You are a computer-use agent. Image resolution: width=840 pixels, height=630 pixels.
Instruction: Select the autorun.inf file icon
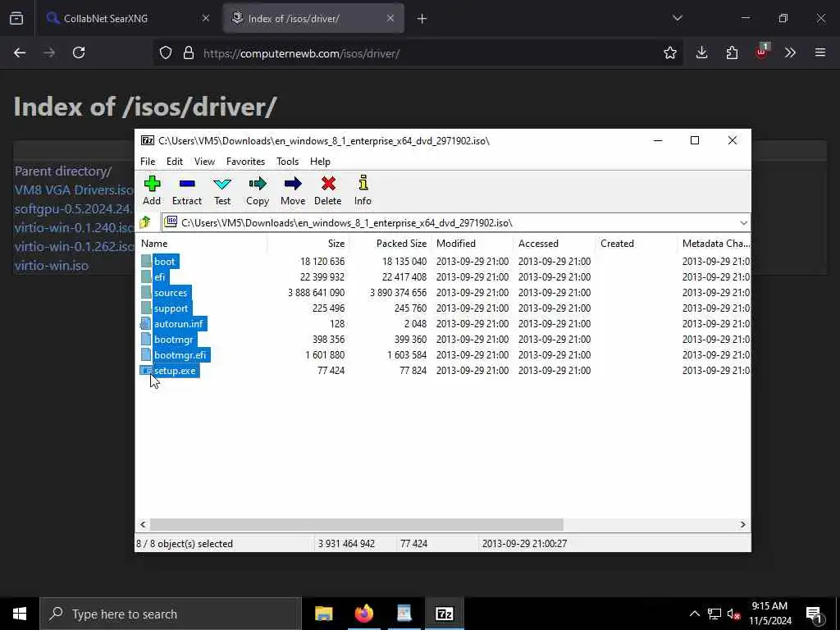coord(146,323)
